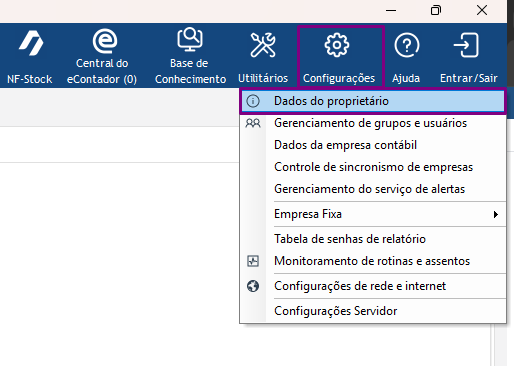The height and width of the screenshot is (366, 514).
Task: Click the monitor icon beside Monitoramento de rotinas
Action: pos(253,261)
